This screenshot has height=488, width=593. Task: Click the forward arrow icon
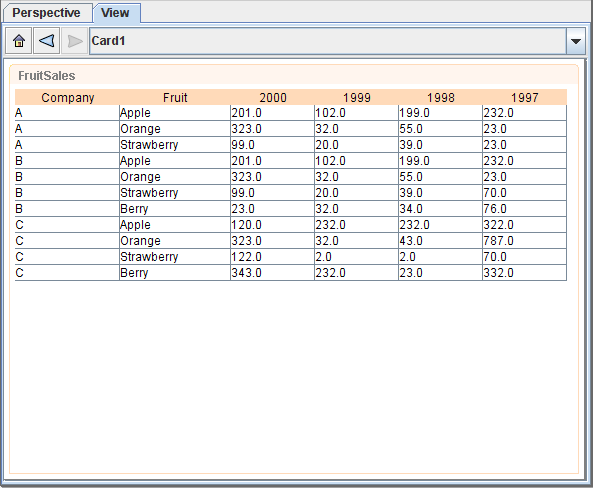click(x=75, y=41)
